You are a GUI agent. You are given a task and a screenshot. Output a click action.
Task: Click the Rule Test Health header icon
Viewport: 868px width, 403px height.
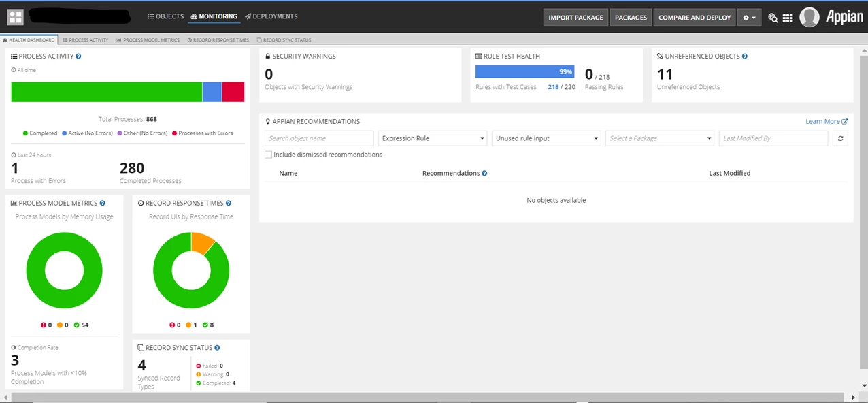(478, 57)
